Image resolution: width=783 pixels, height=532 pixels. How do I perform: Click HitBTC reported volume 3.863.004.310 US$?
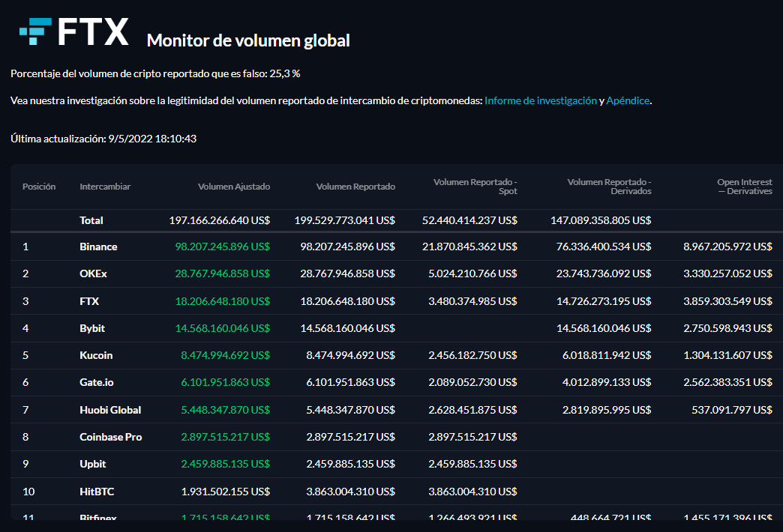click(x=350, y=492)
